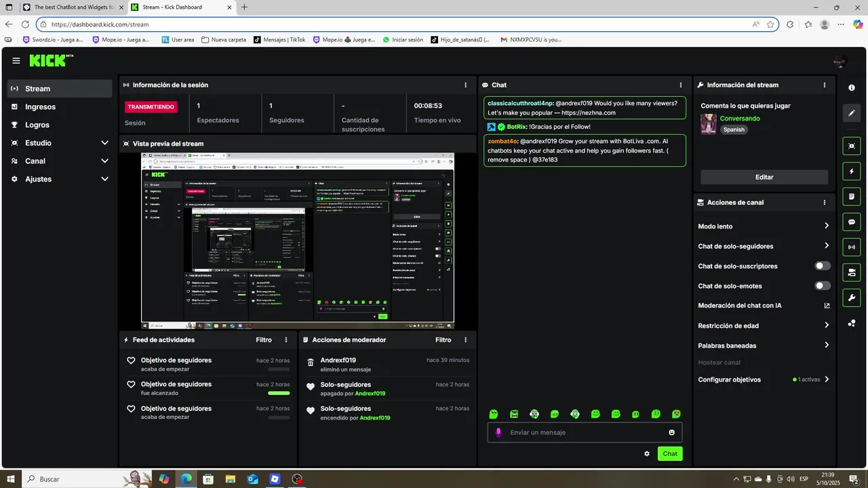Open Chat de solo-seguidores options chevron

click(x=827, y=246)
